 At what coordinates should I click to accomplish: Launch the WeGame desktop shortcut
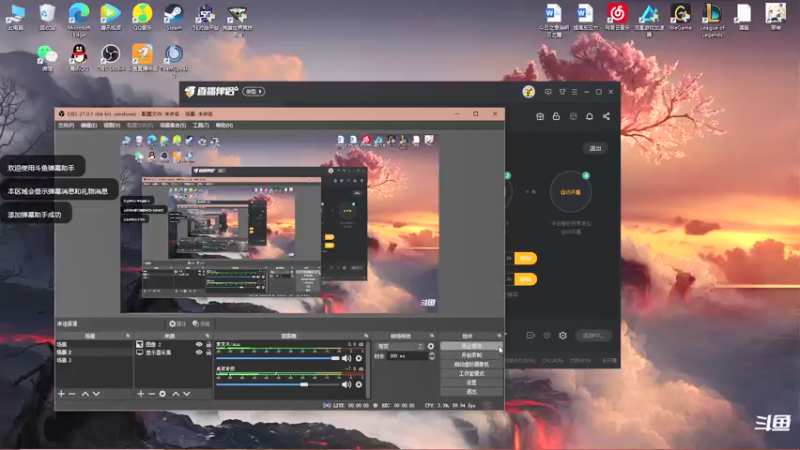click(680, 17)
